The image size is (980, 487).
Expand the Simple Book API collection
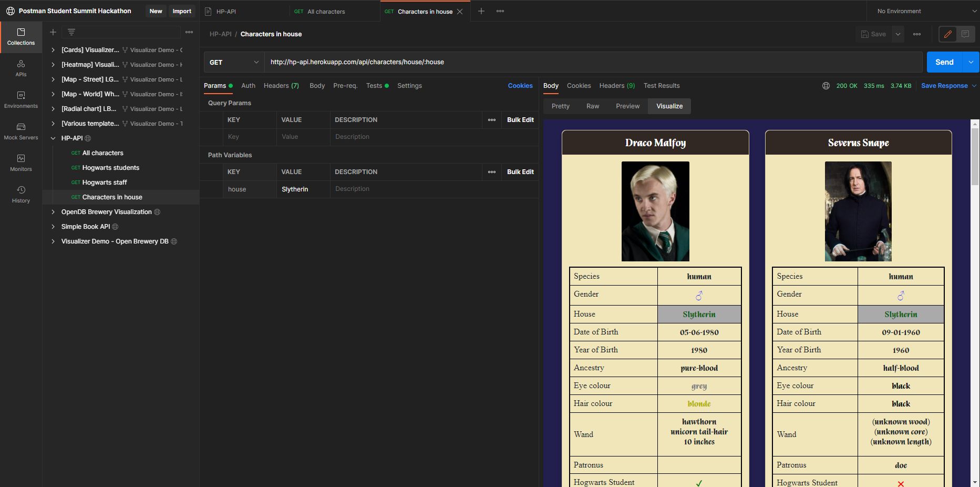pos(53,227)
